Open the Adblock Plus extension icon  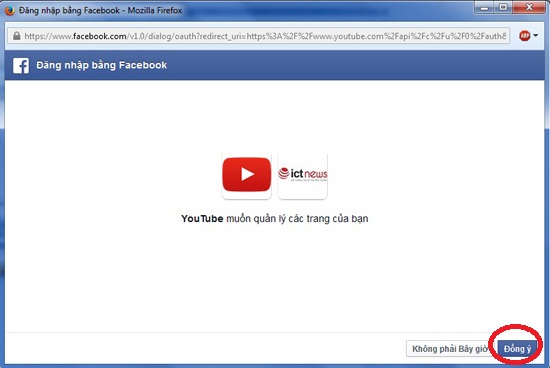[x=524, y=35]
